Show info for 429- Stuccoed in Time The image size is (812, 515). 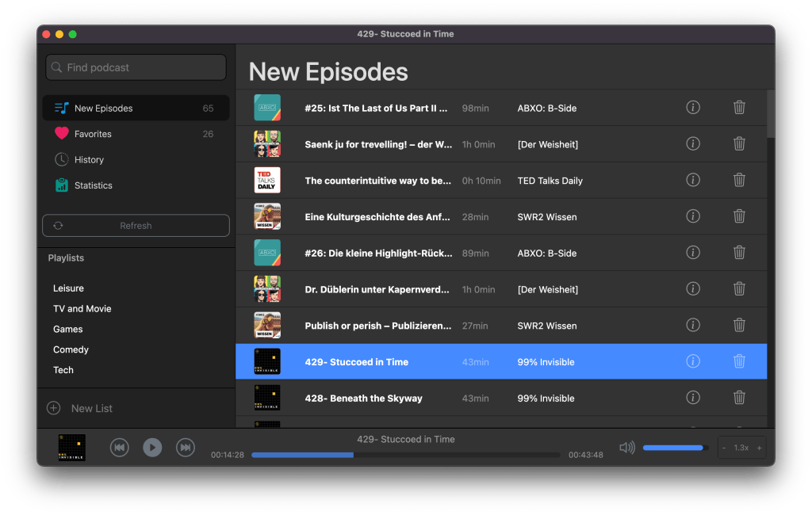coord(693,361)
